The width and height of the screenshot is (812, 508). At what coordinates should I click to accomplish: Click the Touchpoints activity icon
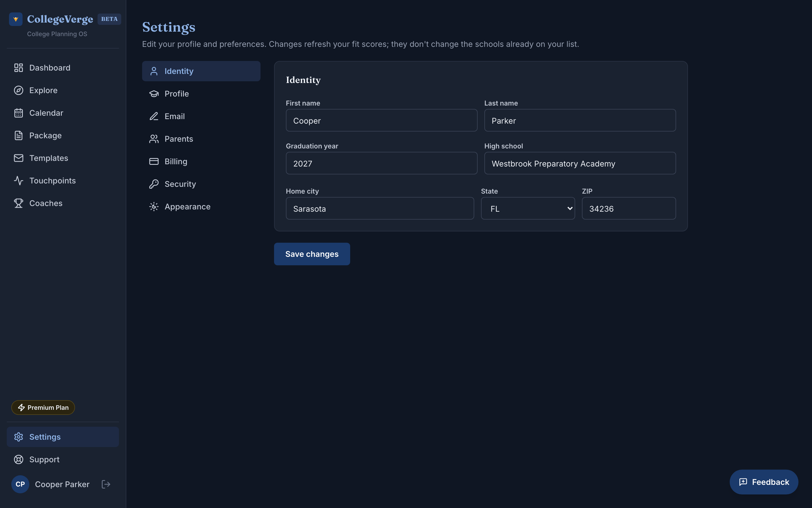18,181
